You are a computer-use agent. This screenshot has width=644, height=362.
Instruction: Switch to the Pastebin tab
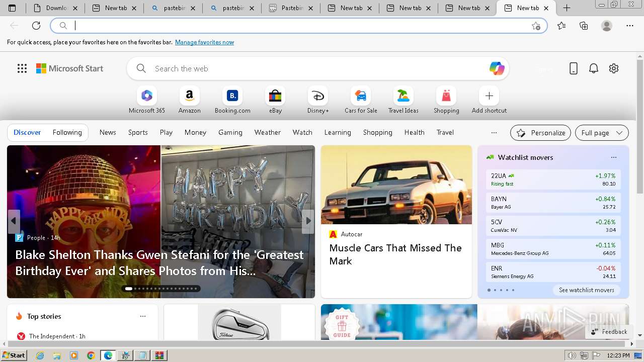pyautogui.click(x=291, y=8)
